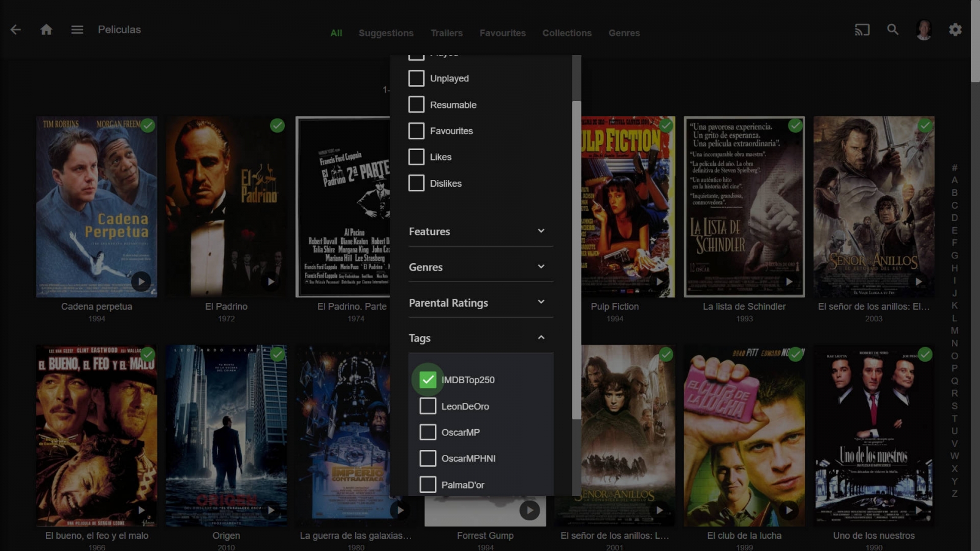Go to the home screen icon
This screenshot has height=551, width=980.
46,29
